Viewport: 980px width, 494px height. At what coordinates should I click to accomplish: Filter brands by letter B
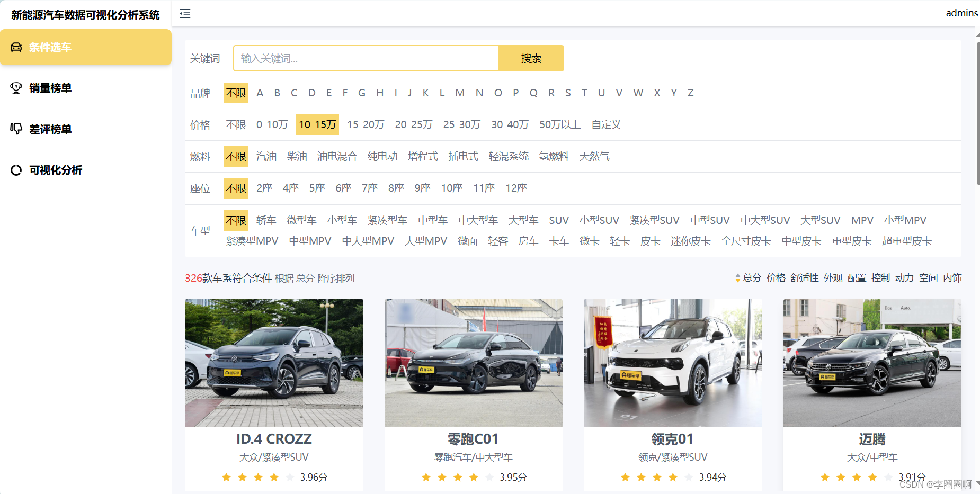[x=277, y=93]
